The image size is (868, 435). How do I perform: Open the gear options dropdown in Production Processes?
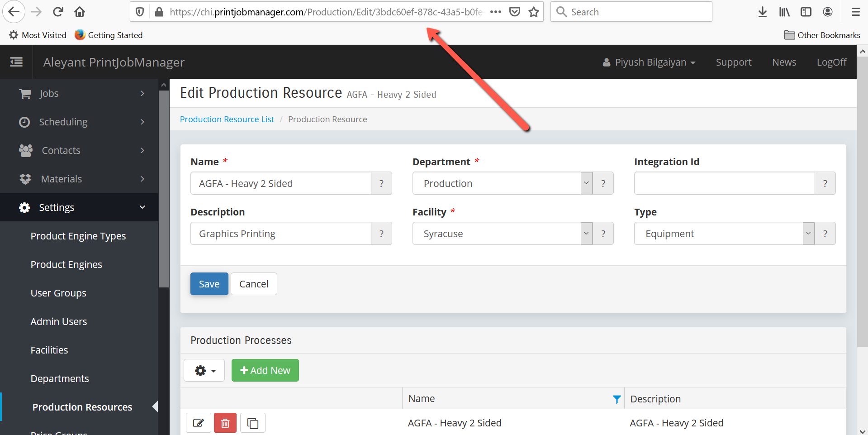pyautogui.click(x=204, y=370)
